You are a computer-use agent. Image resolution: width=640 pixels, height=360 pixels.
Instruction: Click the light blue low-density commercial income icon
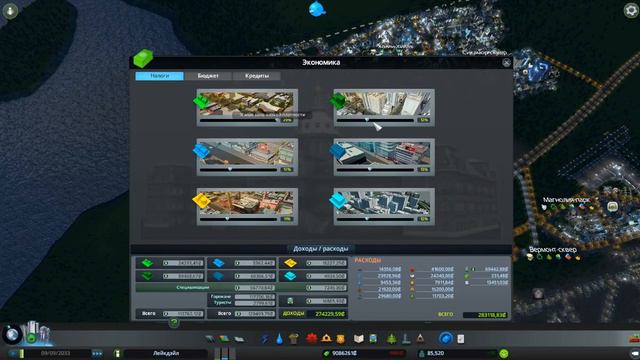[x=219, y=263]
